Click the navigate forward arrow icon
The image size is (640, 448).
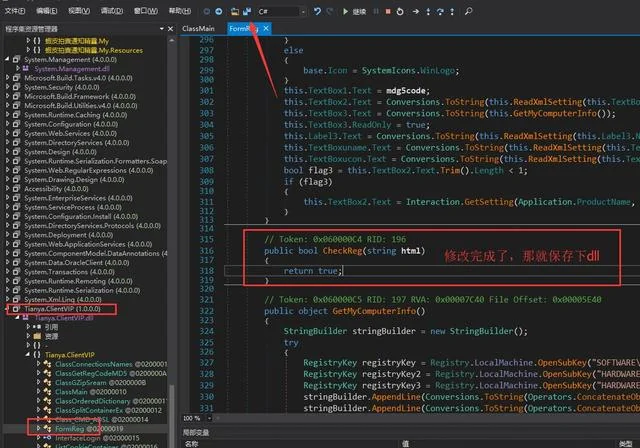(x=219, y=11)
